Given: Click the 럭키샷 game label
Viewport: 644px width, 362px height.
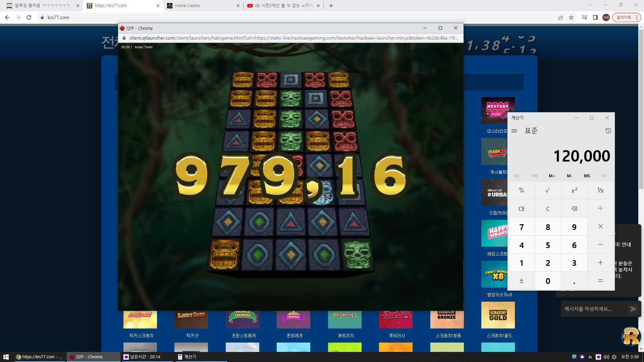Looking at the screenshot, I should click(193, 336).
